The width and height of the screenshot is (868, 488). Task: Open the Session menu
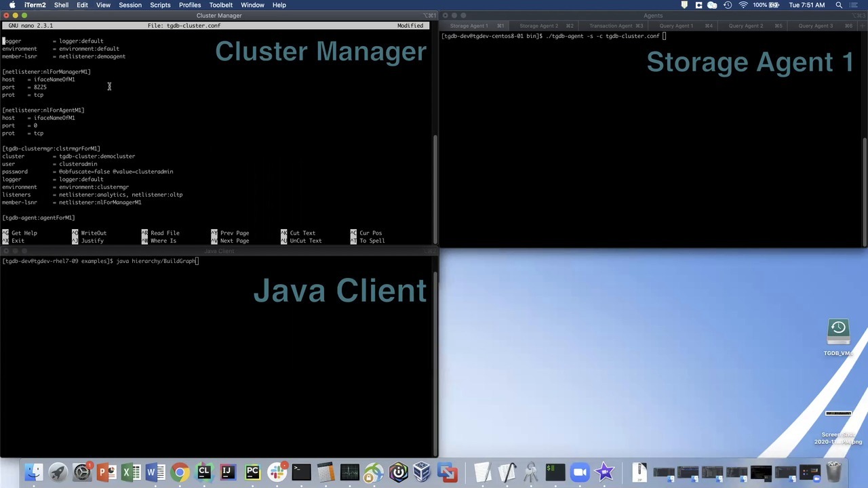point(130,5)
